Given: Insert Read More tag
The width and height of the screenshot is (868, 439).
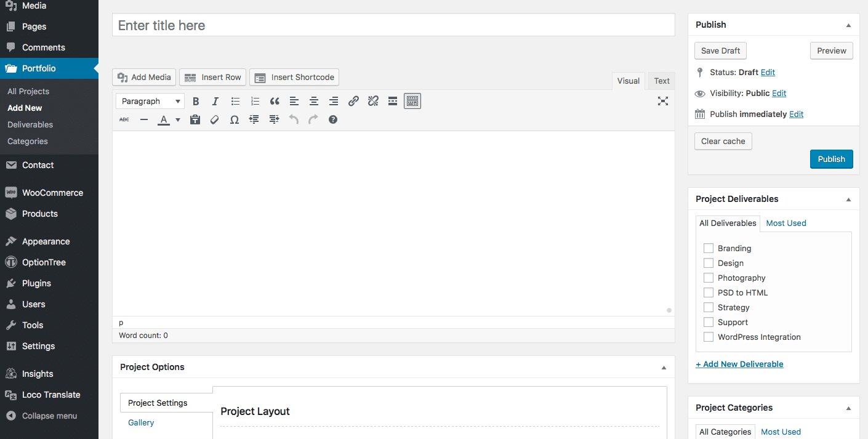Looking at the screenshot, I should [x=393, y=101].
